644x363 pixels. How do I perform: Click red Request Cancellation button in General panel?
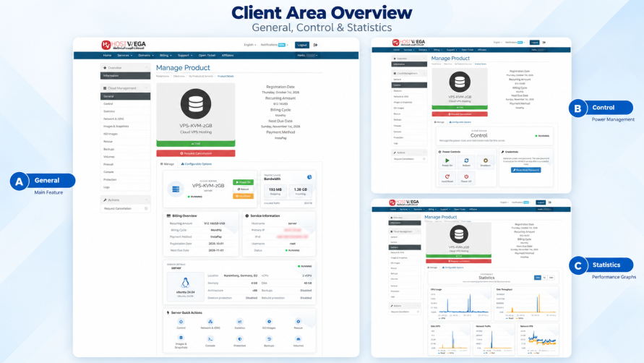coord(196,153)
